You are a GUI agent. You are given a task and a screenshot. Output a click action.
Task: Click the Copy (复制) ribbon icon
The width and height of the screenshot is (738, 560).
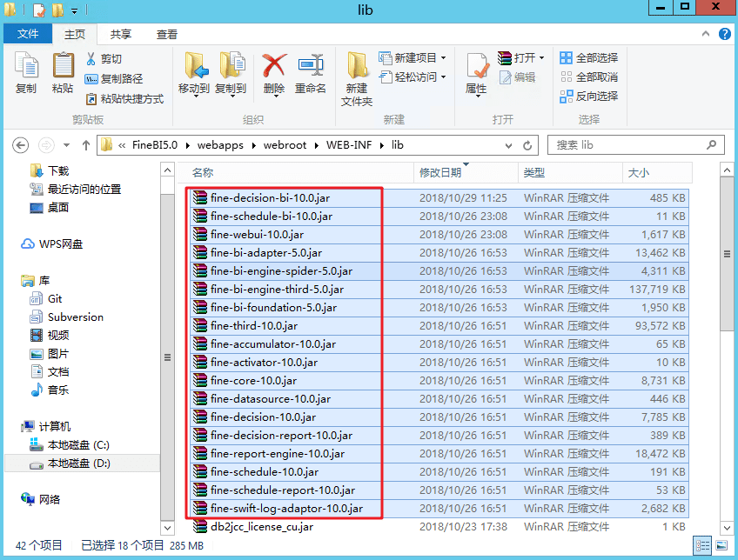coord(26,65)
